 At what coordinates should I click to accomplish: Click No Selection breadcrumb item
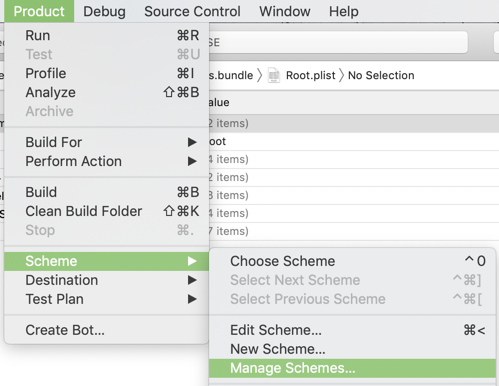pyautogui.click(x=381, y=75)
